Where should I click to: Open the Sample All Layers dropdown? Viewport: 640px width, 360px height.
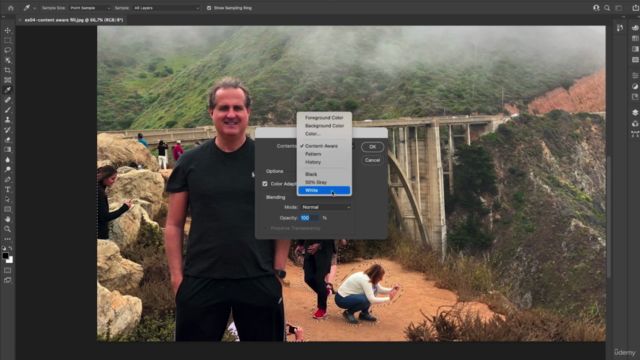click(x=167, y=8)
